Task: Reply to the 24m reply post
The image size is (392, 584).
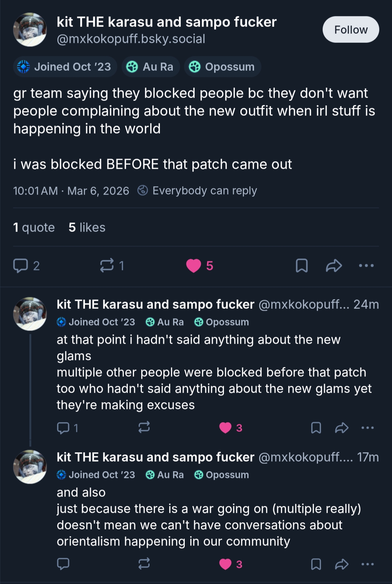Action: pos(63,428)
